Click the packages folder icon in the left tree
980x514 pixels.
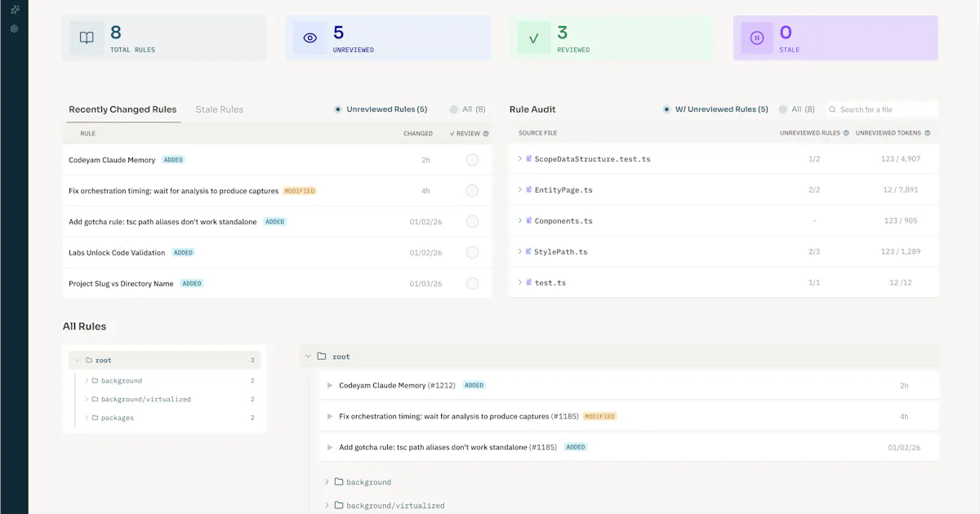(x=96, y=418)
